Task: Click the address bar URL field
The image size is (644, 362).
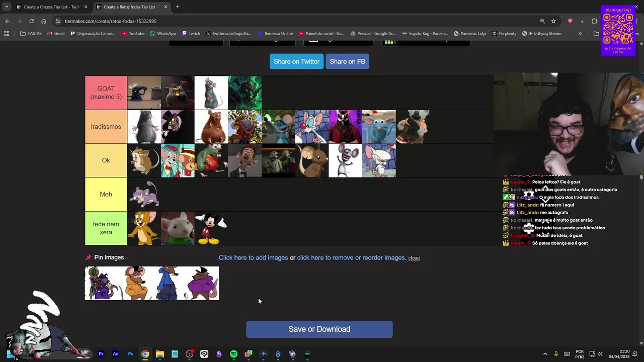Action: click(x=297, y=21)
